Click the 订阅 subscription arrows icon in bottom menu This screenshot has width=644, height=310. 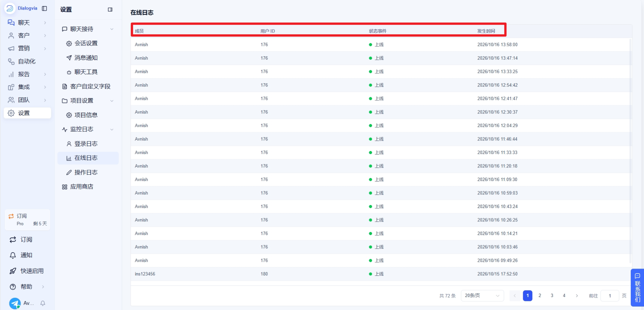13,240
